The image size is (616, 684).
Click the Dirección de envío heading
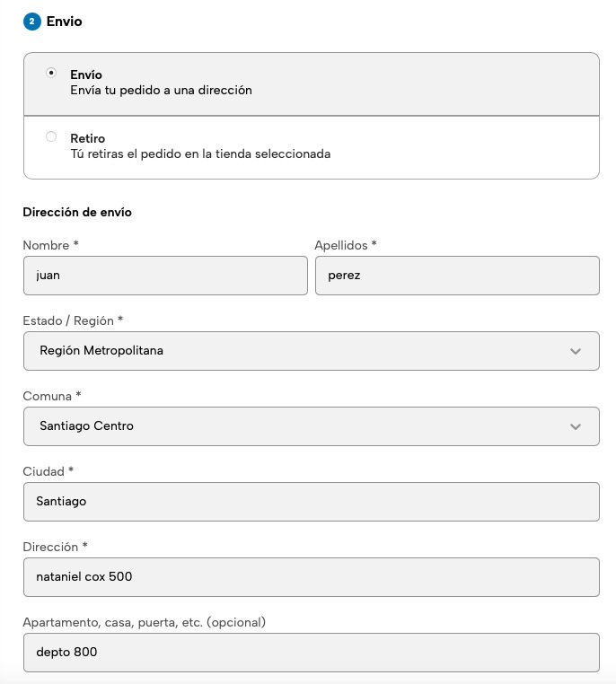77,213
